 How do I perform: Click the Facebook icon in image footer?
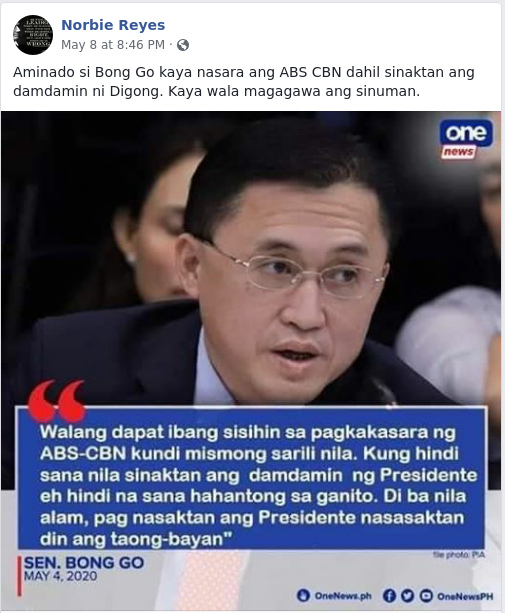click(389, 596)
